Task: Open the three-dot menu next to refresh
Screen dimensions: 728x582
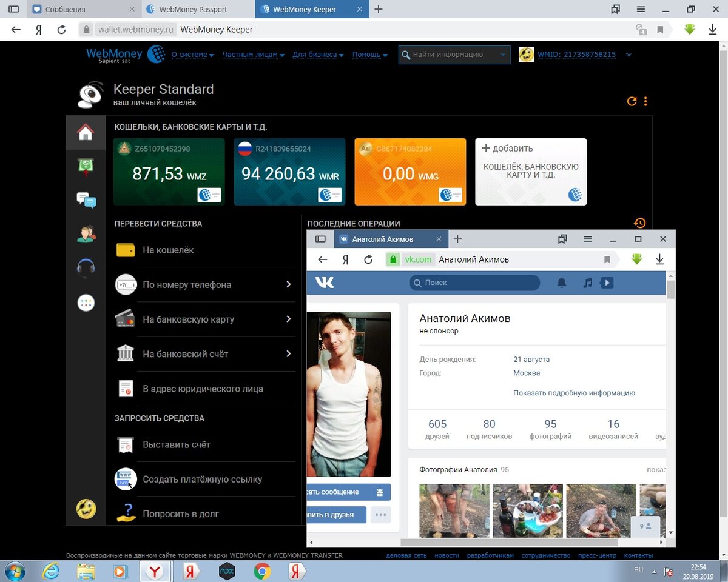Action: [645, 101]
